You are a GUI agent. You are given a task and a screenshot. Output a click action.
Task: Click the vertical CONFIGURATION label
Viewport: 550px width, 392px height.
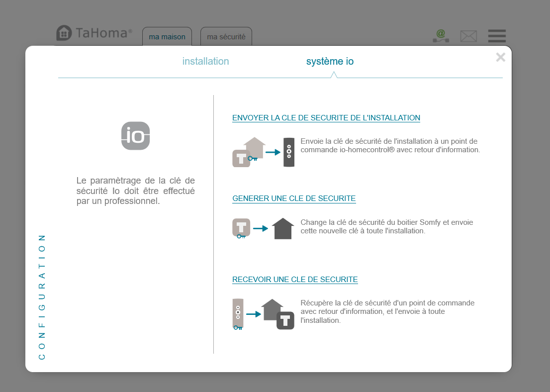click(x=42, y=296)
